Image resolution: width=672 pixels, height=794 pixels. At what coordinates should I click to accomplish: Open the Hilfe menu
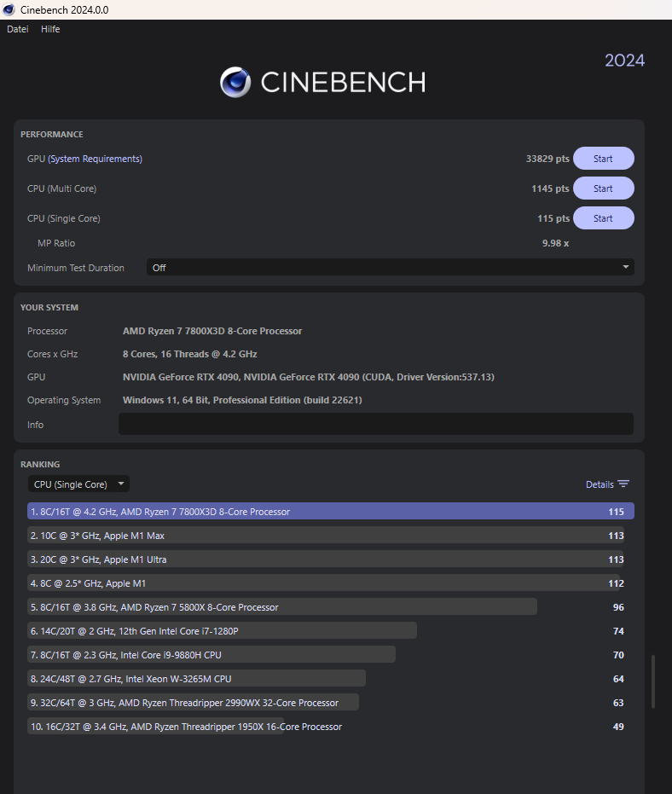[x=50, y=29]
